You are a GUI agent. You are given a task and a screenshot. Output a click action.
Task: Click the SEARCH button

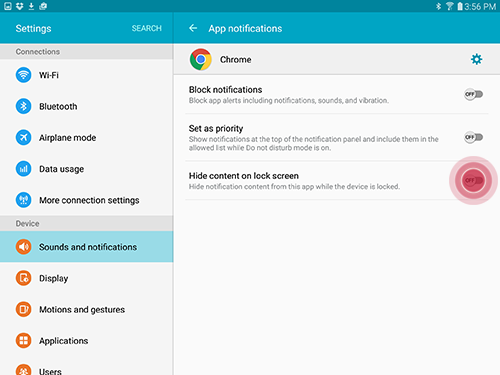[x=147, y=28]
